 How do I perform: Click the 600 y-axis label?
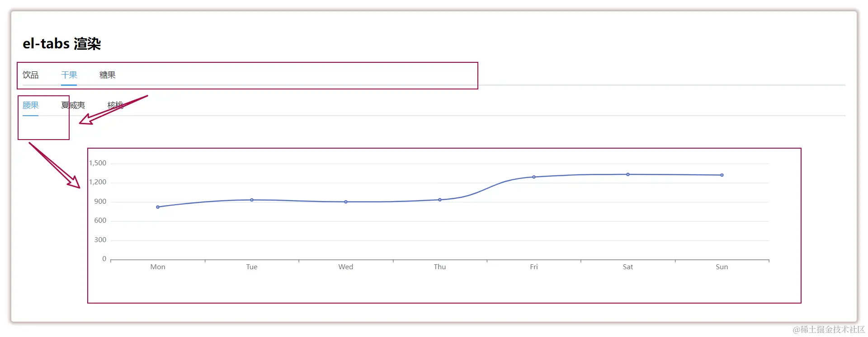click(x=100, y=220)
